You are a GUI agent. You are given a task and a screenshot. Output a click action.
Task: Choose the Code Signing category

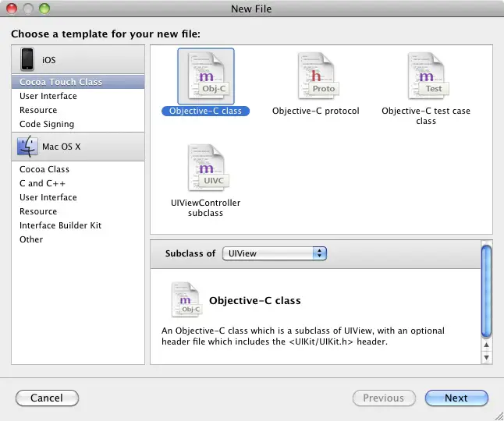coord(47,124)
